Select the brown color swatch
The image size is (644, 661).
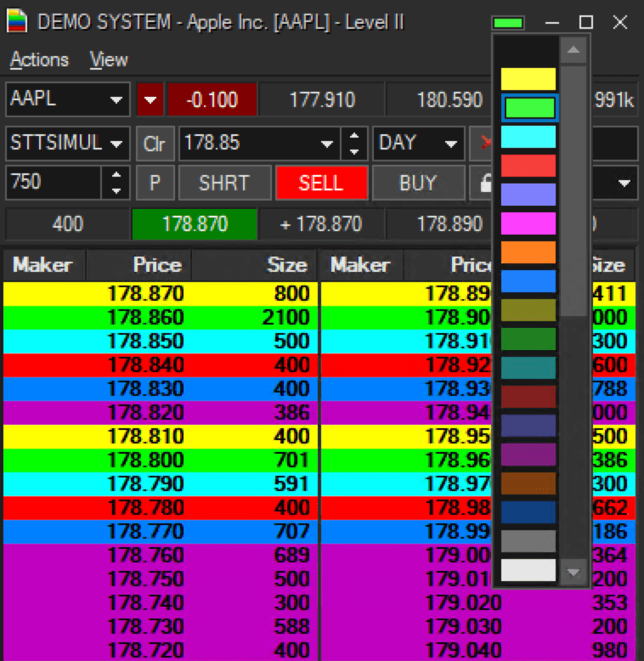(x=528, y=483)
